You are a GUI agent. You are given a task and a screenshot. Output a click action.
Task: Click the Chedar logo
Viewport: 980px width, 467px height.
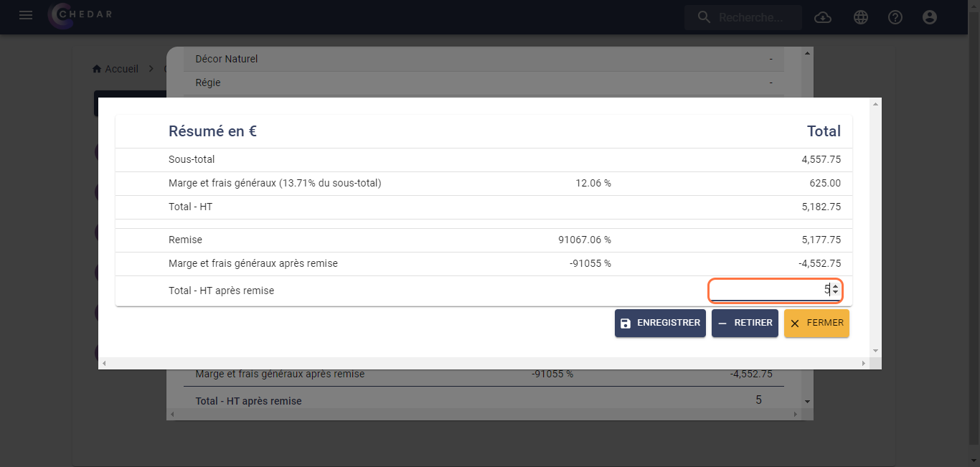[80, 16]
